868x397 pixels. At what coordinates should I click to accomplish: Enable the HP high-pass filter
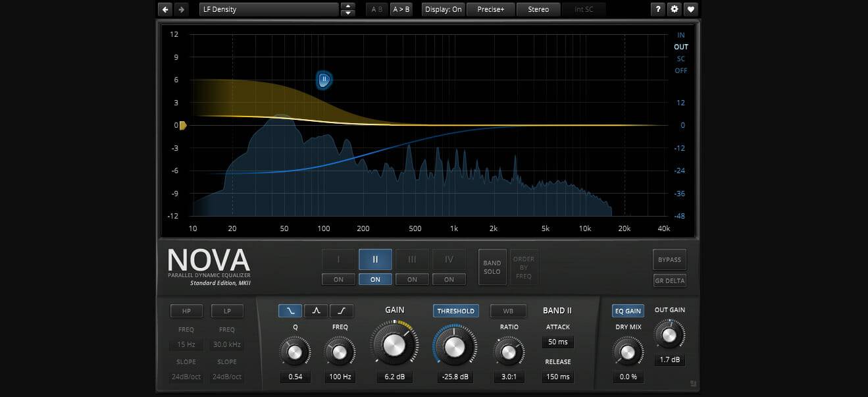coord(187,311)
